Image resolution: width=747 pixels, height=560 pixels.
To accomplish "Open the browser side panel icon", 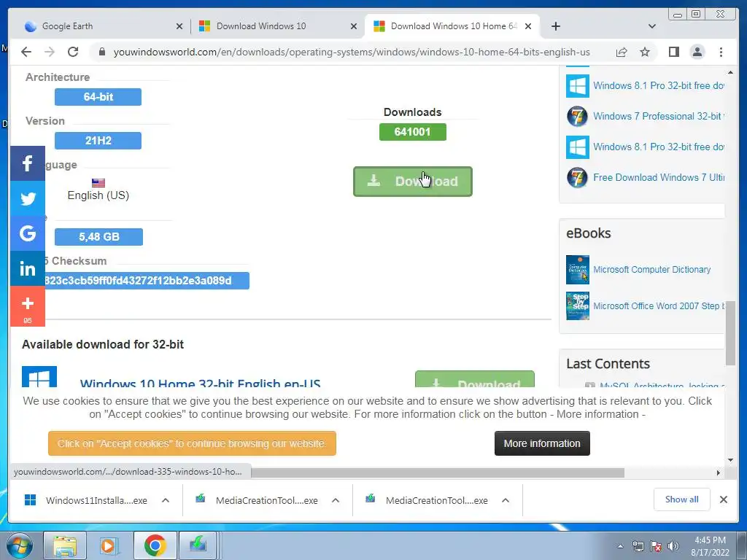I will pyautogui.click(x=673, y=52).
